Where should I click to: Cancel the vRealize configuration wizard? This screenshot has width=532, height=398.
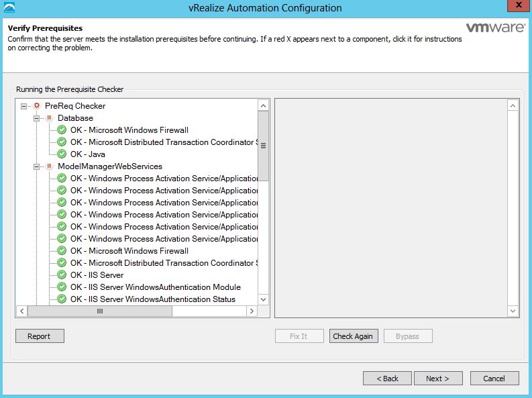click(494, 379)
